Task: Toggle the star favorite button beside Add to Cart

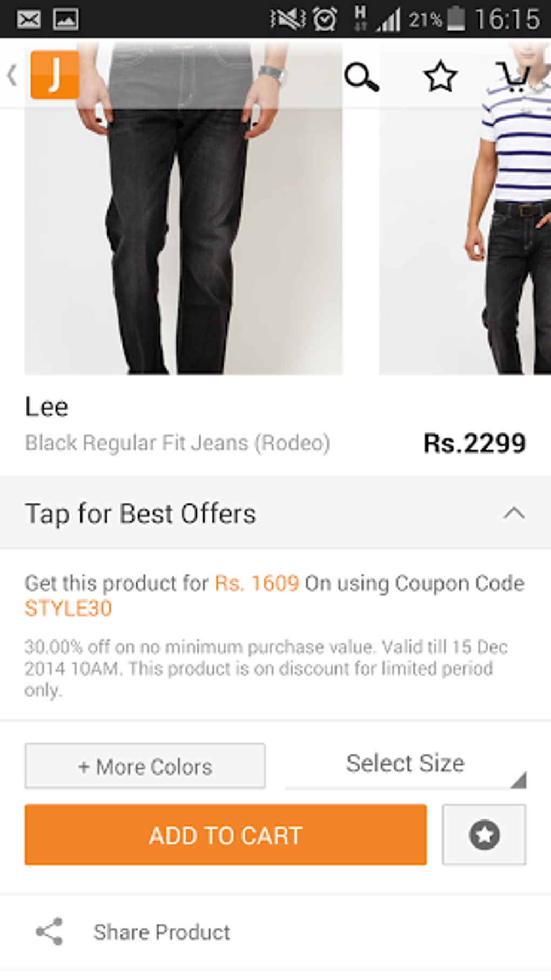Action: pyautogui.click(x=483, y=835)
